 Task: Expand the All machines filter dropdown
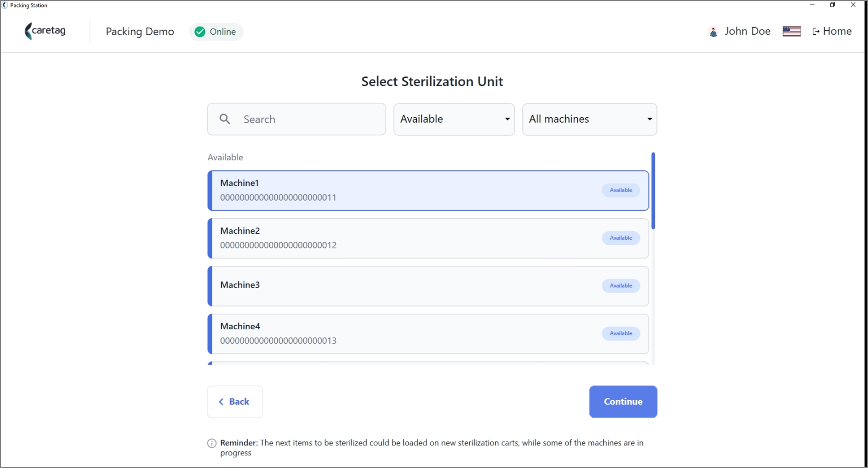pos(590,119)
